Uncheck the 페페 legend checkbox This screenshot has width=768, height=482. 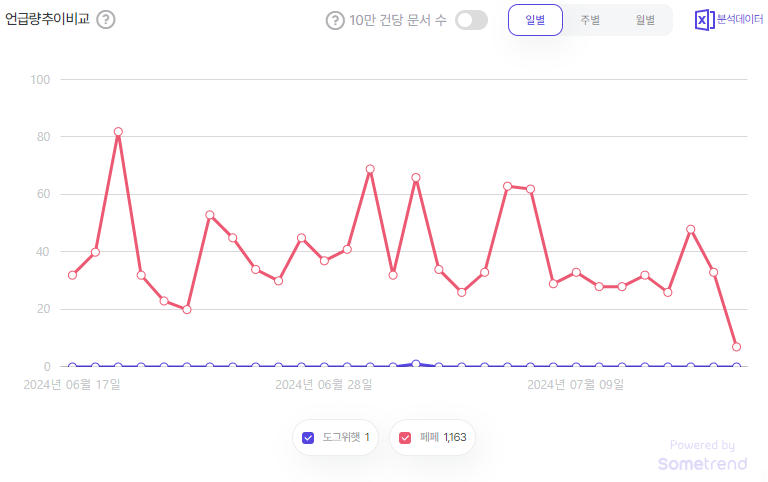pyautogui.click(x=405, y=437)
